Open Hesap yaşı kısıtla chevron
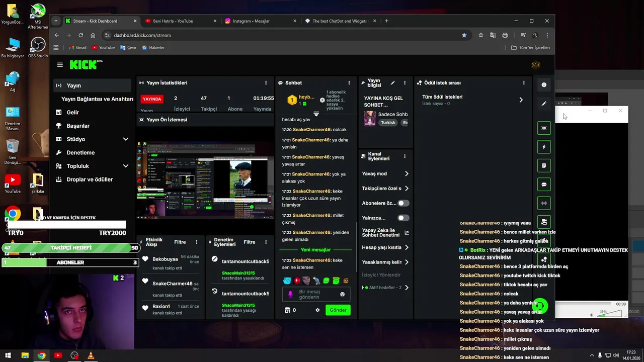The image size is (644, 362). (407, 247)
